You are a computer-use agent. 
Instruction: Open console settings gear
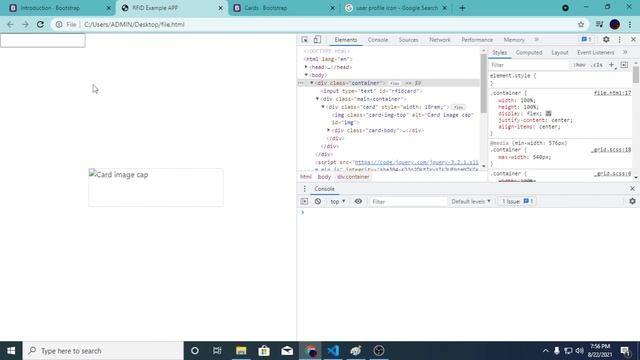point(632,201)
